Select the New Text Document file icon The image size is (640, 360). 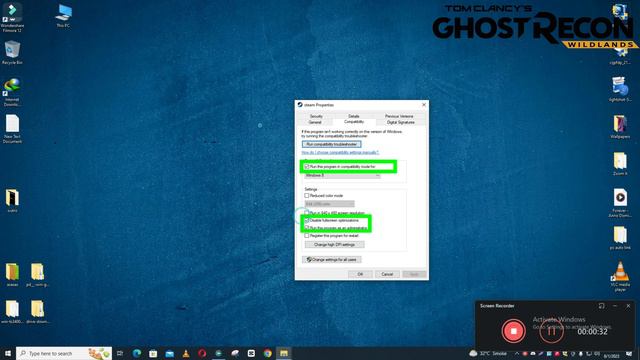click(12, 129)
